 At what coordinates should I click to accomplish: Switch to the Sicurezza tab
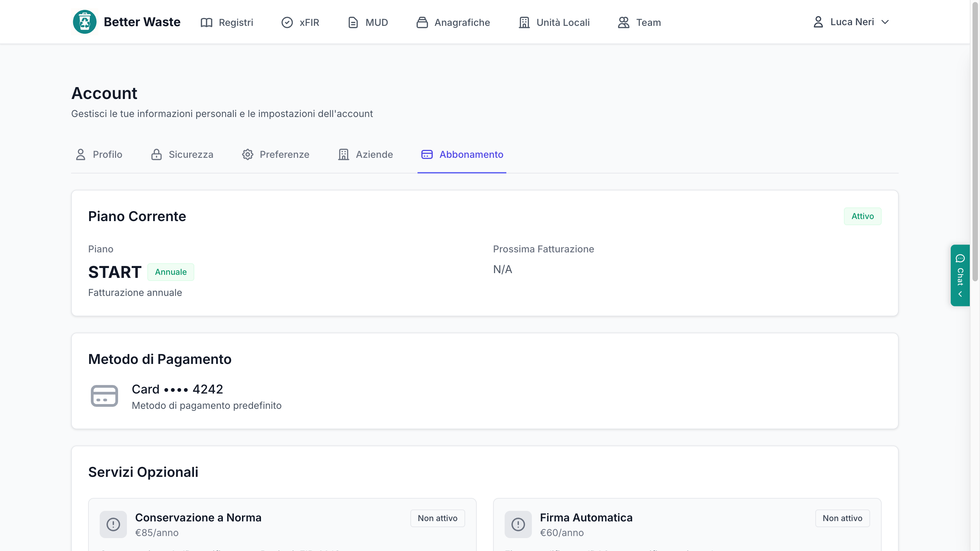coord(182,154)
